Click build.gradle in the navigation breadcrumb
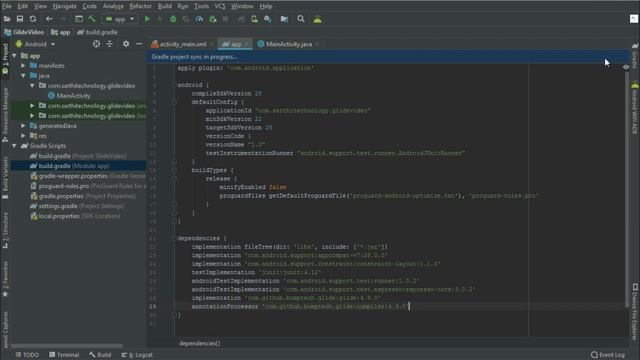Image resolution: width=640 pixels, height=360 pixels. pos(97,32)
